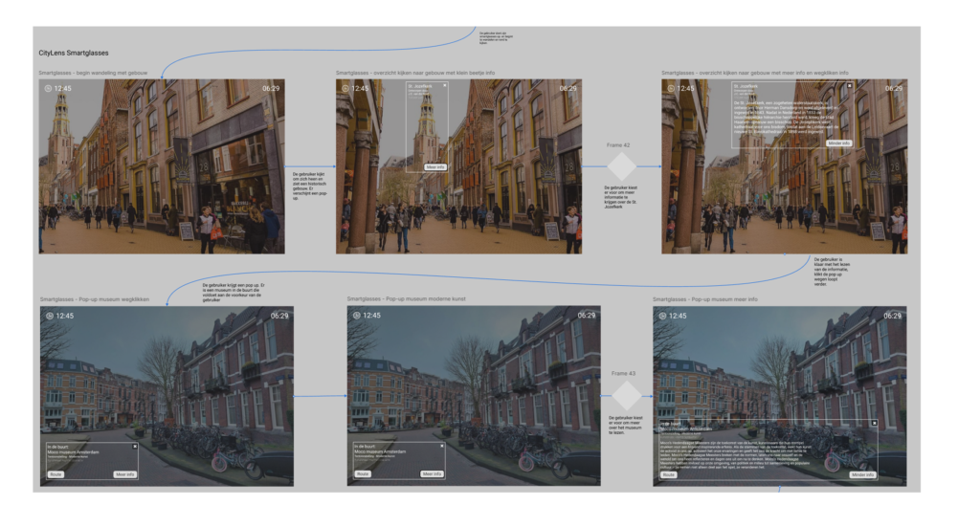Close expanded St. Jozefkerk popup with 'Minder info'
This screenshot has width=980, height=527.
pos(848,86)
